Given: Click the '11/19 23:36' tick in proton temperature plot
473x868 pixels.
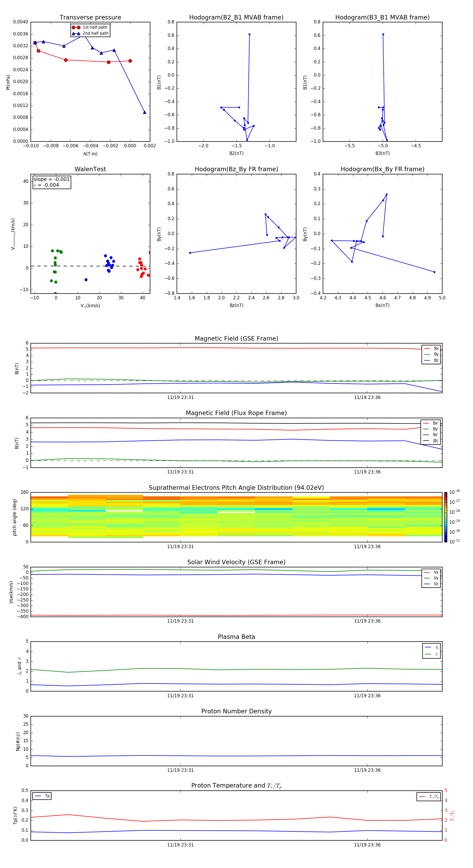Looking at the screenshot, I should [x=367, y=845].
